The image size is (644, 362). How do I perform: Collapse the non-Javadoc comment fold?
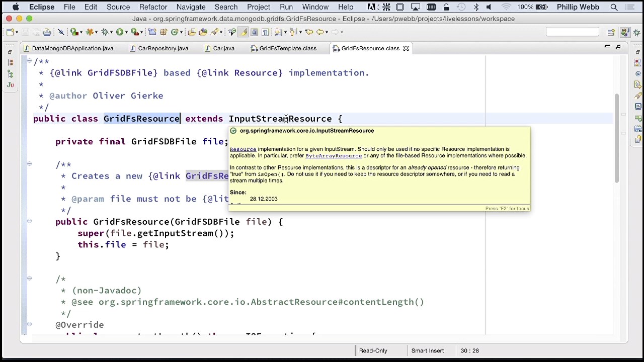(29, 279)
